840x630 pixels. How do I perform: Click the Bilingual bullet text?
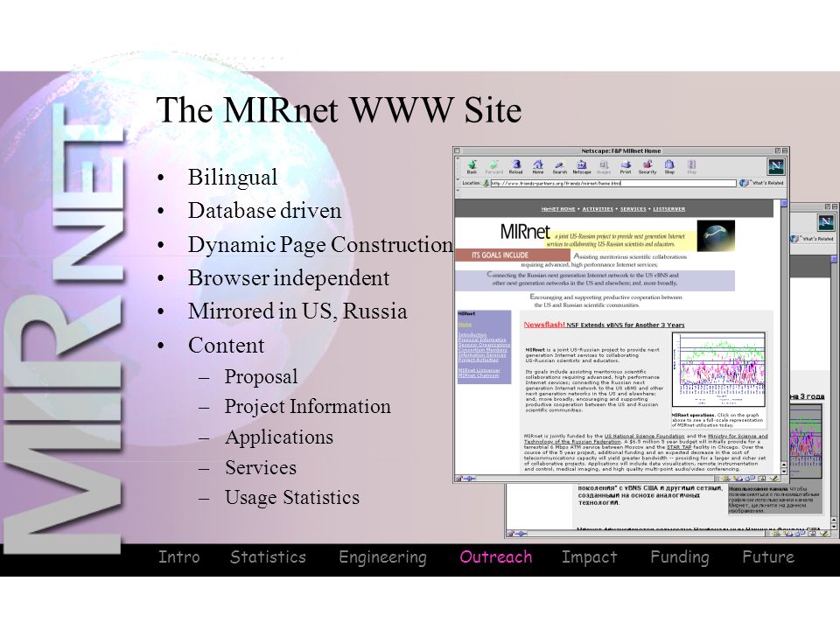(233, 178)
